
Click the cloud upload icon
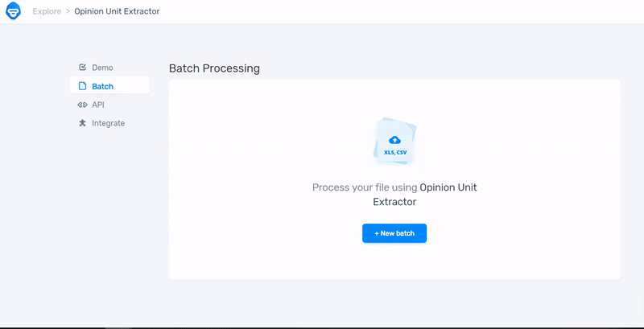pos(394,140)
